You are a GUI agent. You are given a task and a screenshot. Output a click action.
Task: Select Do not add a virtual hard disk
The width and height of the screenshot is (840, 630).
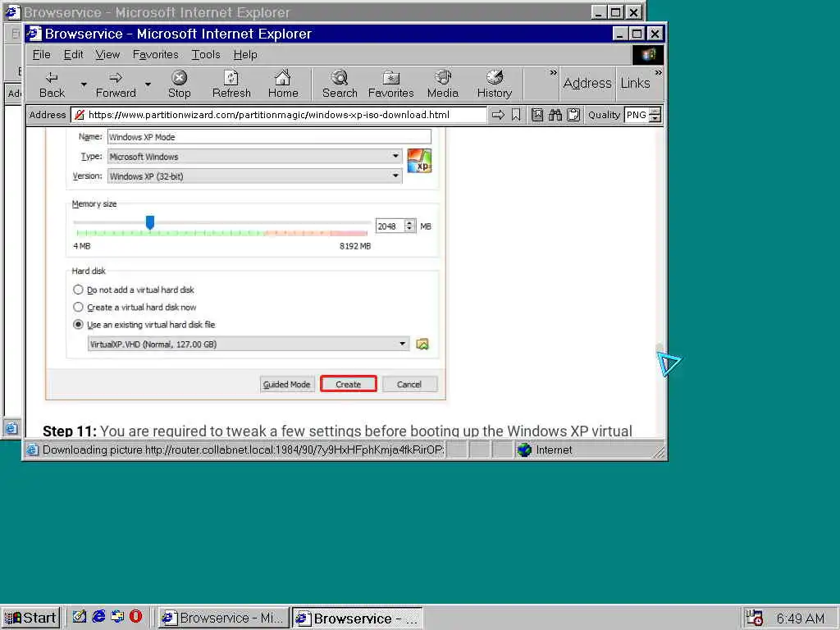point(134,290)
